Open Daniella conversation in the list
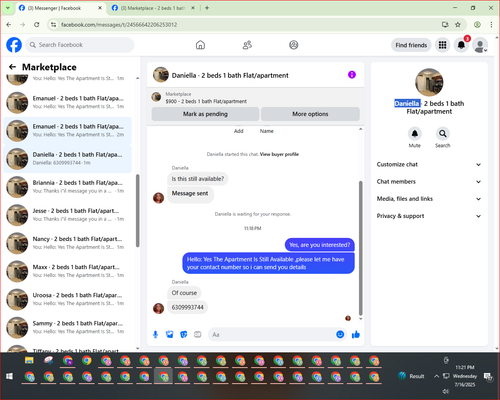This screenshot has height=400, width=500. tap(68, 159)
